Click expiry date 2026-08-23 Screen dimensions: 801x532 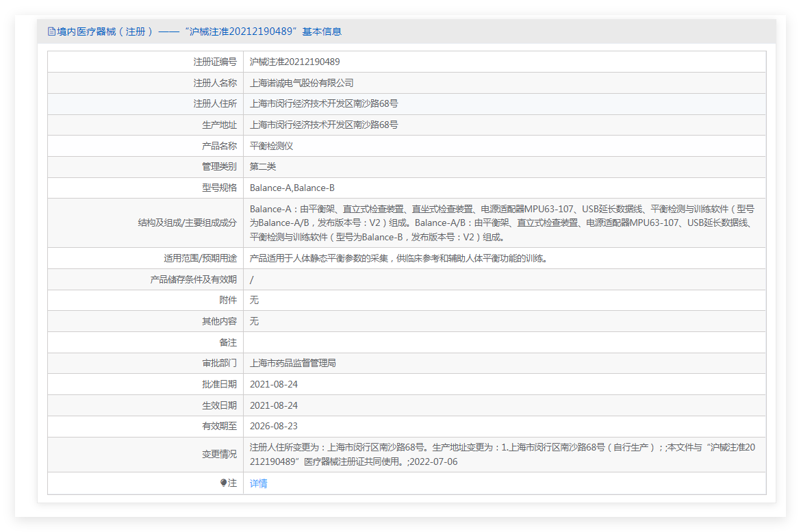pyautogui.click(x=274, y=426)
